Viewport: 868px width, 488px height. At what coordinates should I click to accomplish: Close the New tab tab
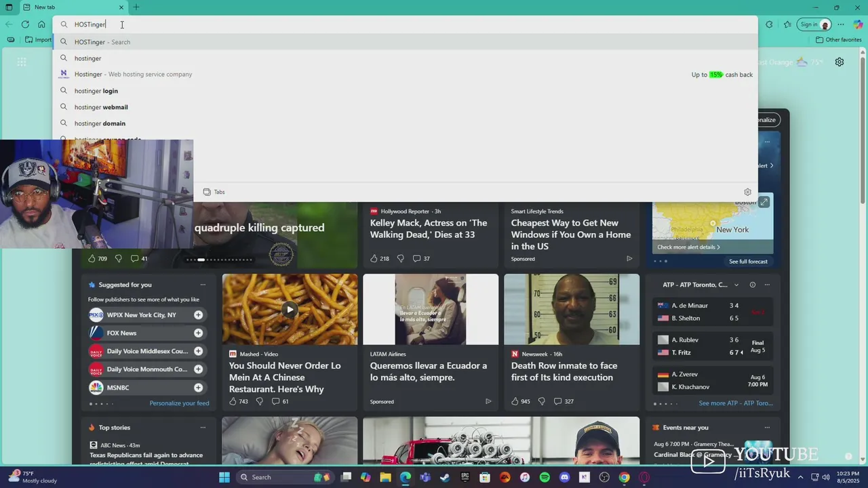pos(121,7)
